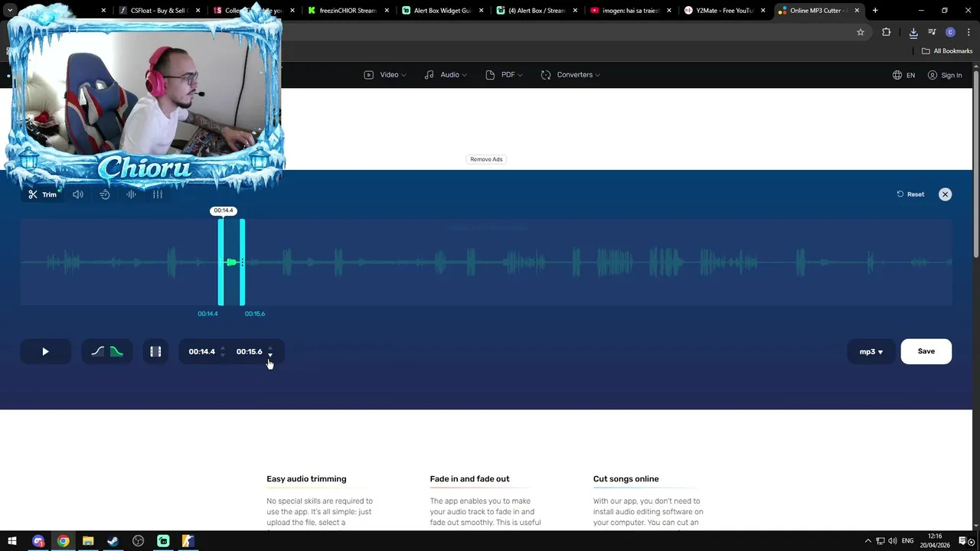Expand the Converters menu

[x=570, y=75]
